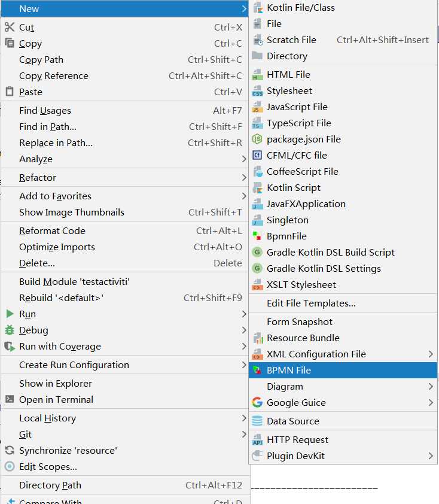
Task: Select Form Snapshot entry
Action: point(343,322)
